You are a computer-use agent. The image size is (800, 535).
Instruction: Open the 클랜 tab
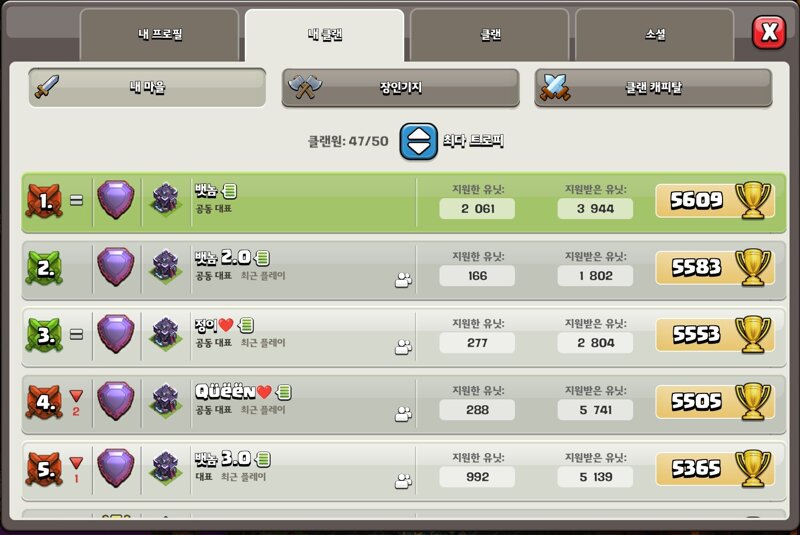click(490, 35)
